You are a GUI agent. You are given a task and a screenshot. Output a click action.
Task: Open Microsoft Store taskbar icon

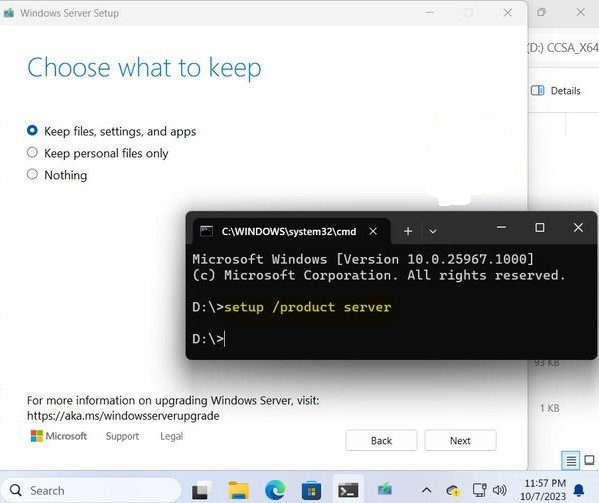pos(311,490)
